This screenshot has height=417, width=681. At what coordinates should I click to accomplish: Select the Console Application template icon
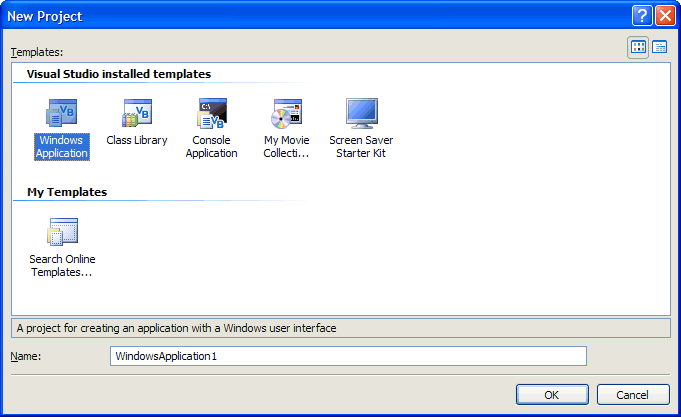212,113
